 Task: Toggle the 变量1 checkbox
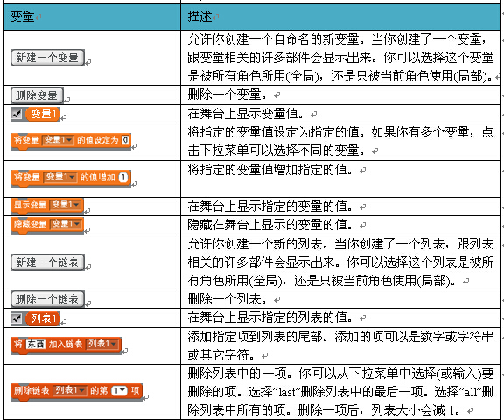point(16,114)
